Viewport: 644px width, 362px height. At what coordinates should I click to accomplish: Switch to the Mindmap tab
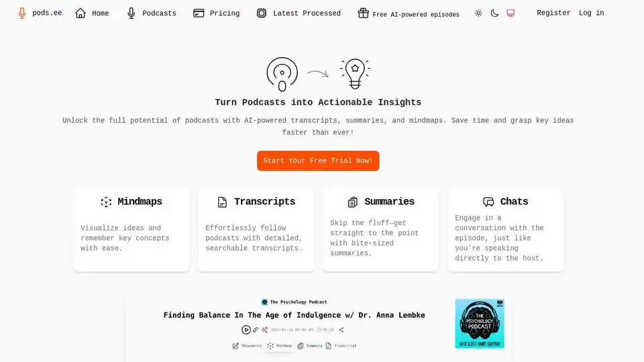tap(279, 346)
